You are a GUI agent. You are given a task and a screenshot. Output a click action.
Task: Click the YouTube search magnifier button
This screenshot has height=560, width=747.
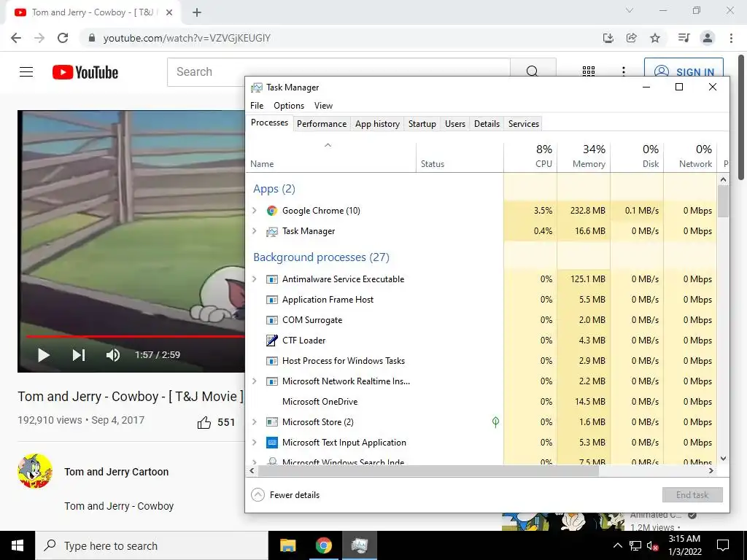(x=532, y=71)
